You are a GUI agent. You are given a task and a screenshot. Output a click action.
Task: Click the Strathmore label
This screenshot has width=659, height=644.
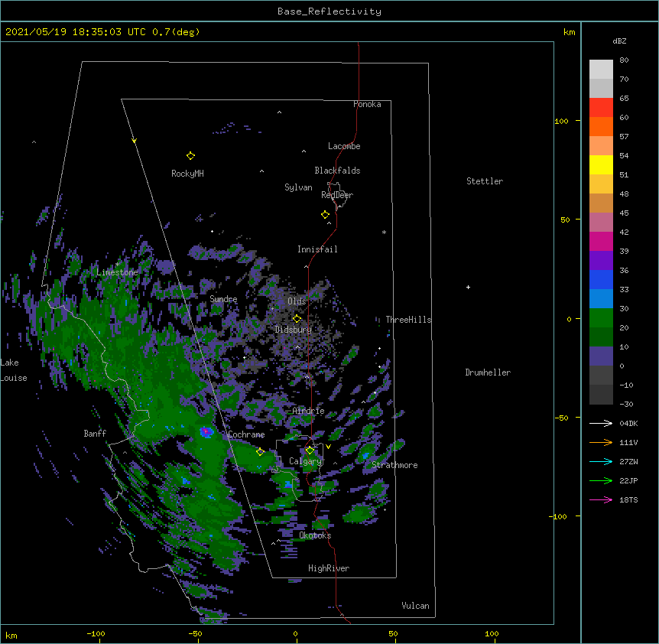point(394,465)
